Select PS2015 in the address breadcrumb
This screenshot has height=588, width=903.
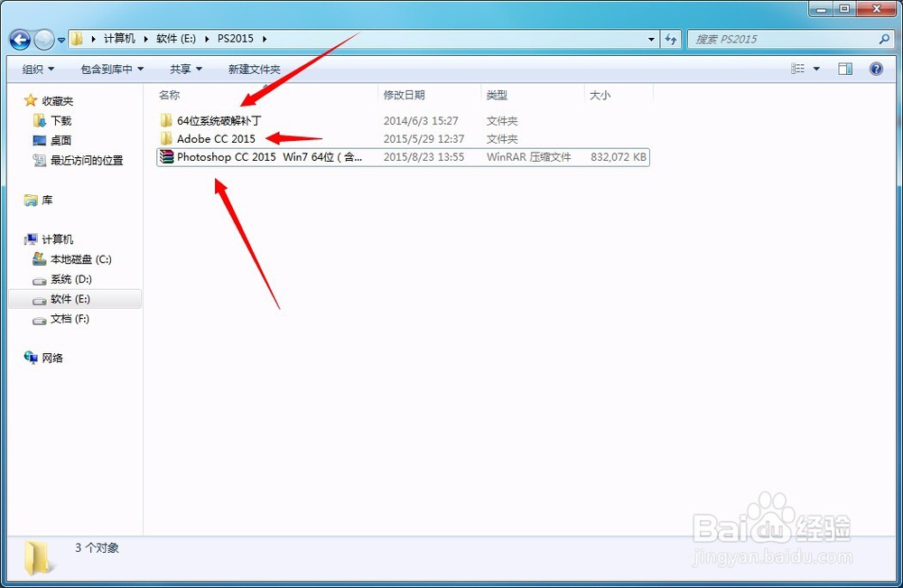pos(235,39)
